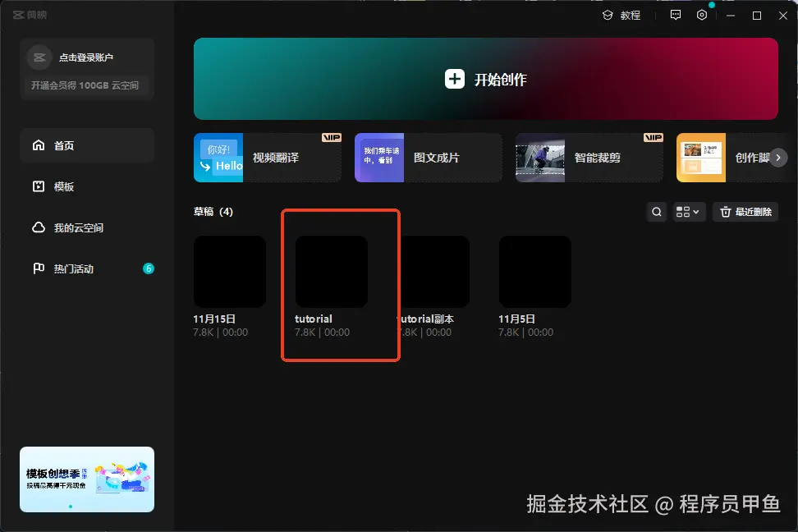Close the 剪映 window
798x532 pixels.
783,16
